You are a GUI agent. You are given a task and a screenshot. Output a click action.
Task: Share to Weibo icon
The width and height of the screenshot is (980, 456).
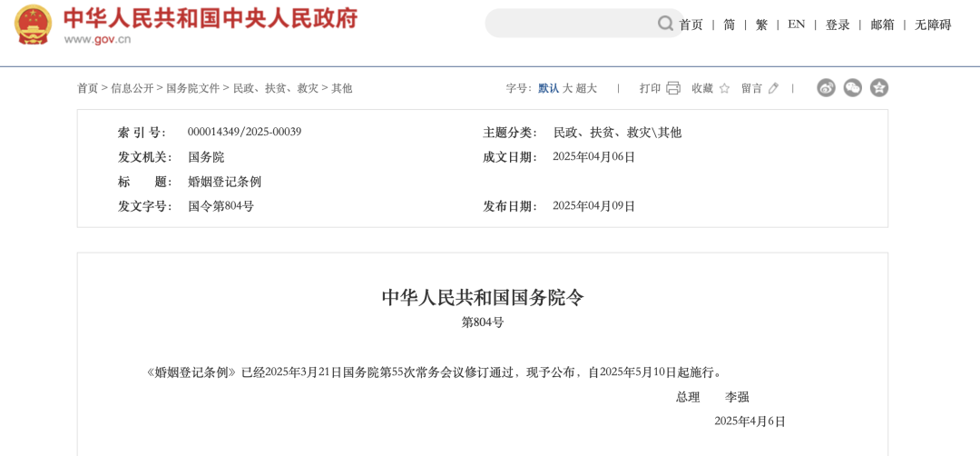tap(827, 88)
